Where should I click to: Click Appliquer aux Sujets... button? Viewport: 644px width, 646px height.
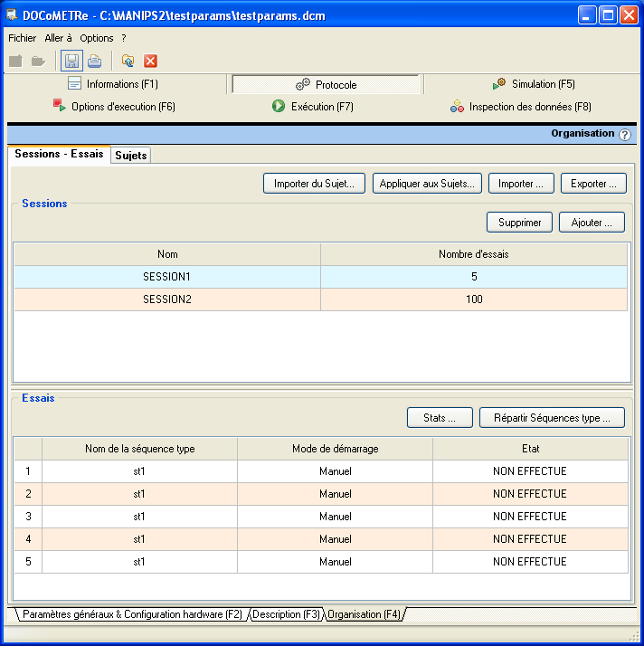tap(427, 184)
